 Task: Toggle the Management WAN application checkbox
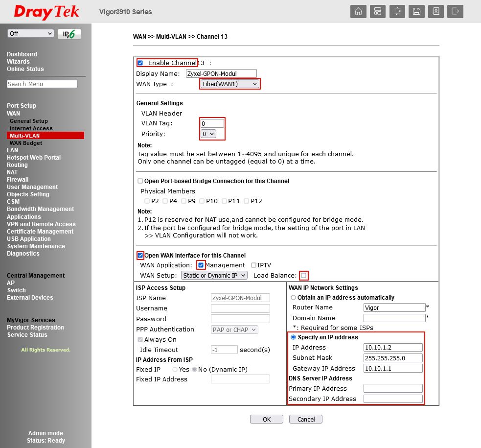tap(201, 265)
